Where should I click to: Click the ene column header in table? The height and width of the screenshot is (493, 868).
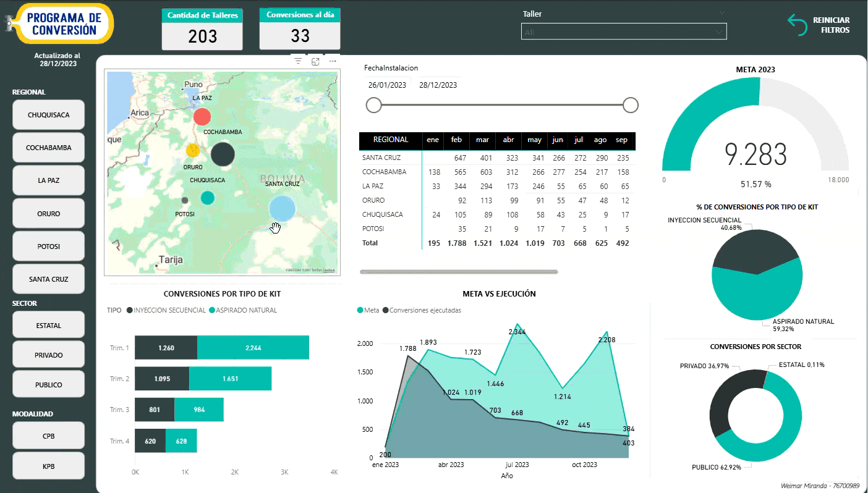433,140
